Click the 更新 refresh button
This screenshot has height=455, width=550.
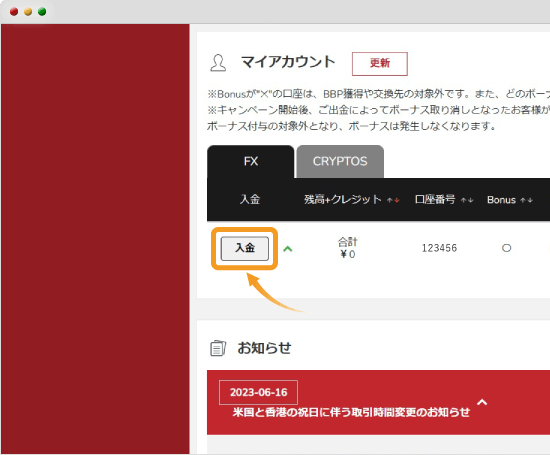[380, 64]
